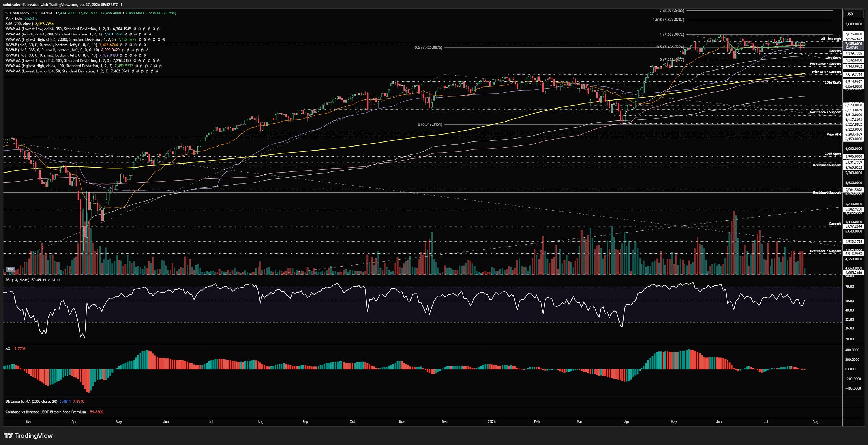Click the RVWAP (hlc3, 365) legend row

click(77, 50)
